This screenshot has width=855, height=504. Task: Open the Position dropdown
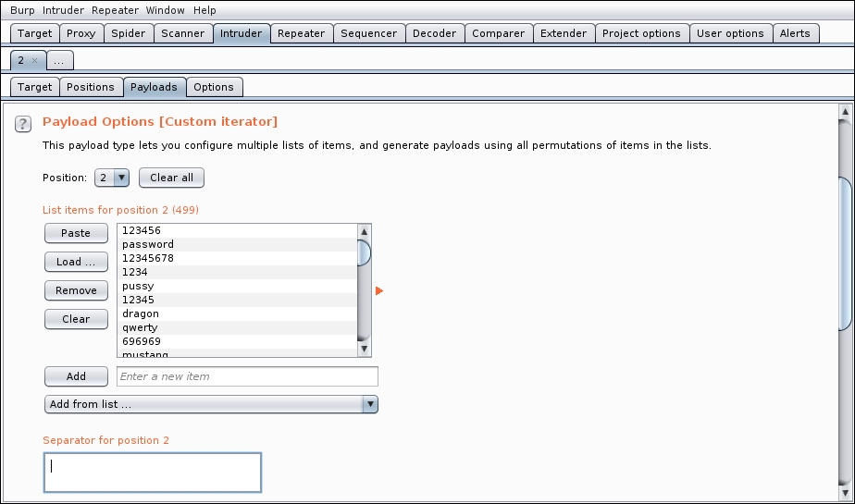click(112, 178)
